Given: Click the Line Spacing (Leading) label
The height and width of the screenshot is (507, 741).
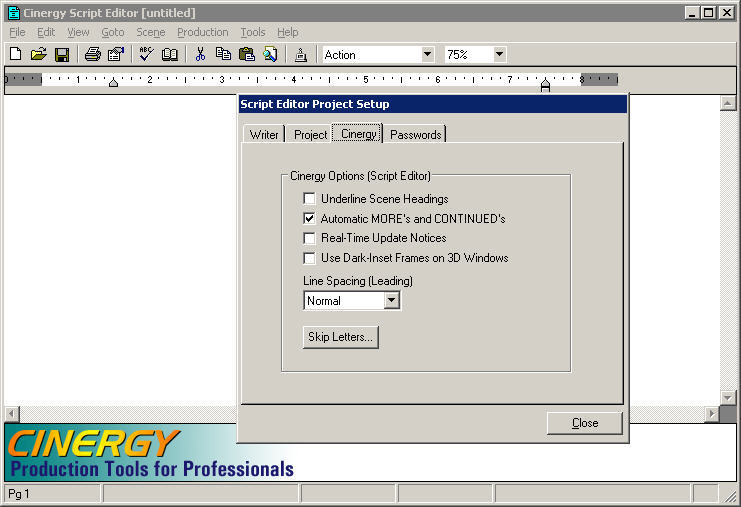Looking at the screenshot, I should point(358,281).
